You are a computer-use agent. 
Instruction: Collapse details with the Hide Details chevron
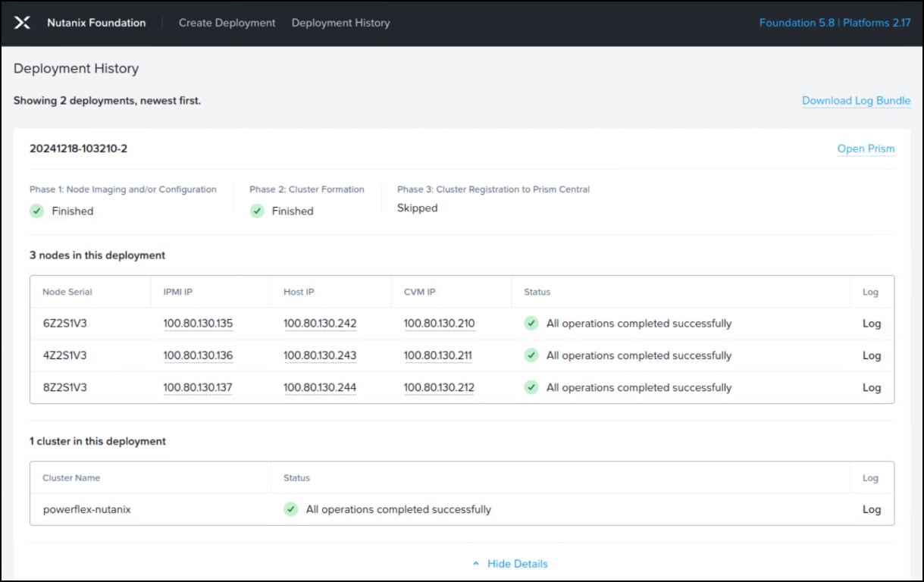[476, 564]
